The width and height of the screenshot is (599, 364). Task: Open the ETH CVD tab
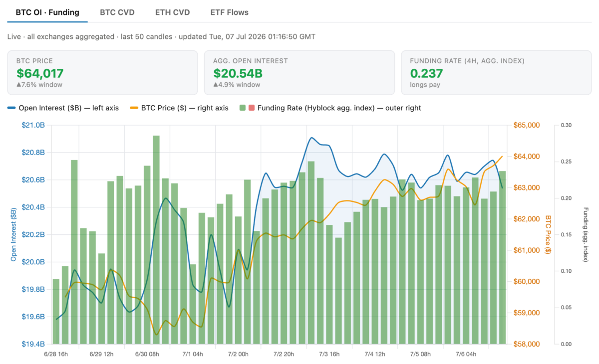point(172,12)
